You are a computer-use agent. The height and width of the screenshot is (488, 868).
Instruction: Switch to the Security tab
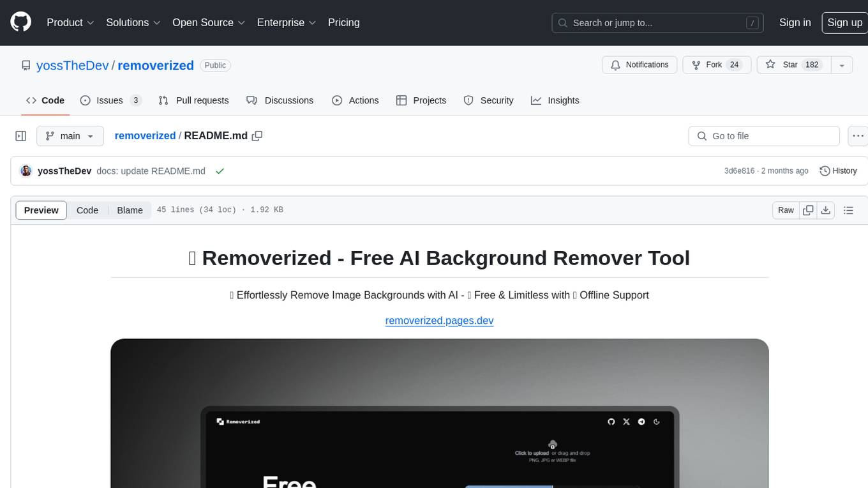pos(488,100)
